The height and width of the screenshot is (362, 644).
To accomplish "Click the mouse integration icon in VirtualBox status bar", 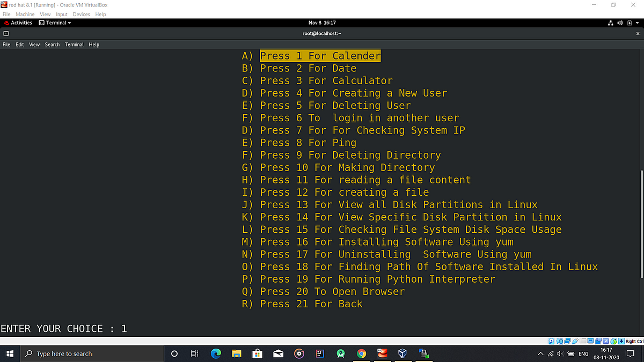I will tap(613, 341).
